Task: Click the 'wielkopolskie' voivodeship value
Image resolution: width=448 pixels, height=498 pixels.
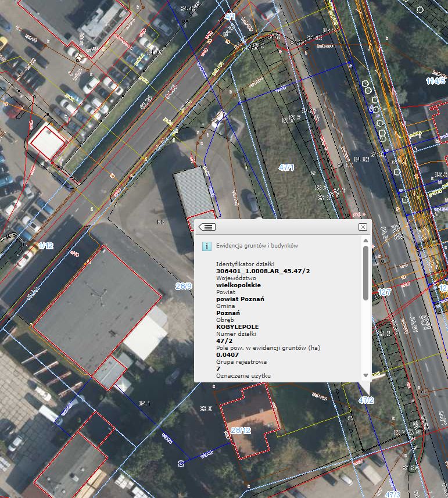Action: (238, 285)
